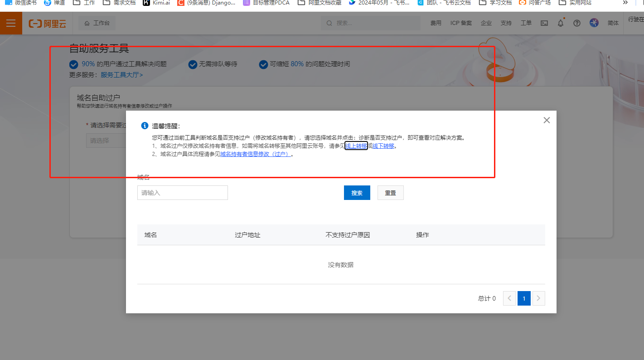Open the 线上转移 link
The height and width of the screenshot is (360, 644).
pyautogui.click(x=356, y=146)
